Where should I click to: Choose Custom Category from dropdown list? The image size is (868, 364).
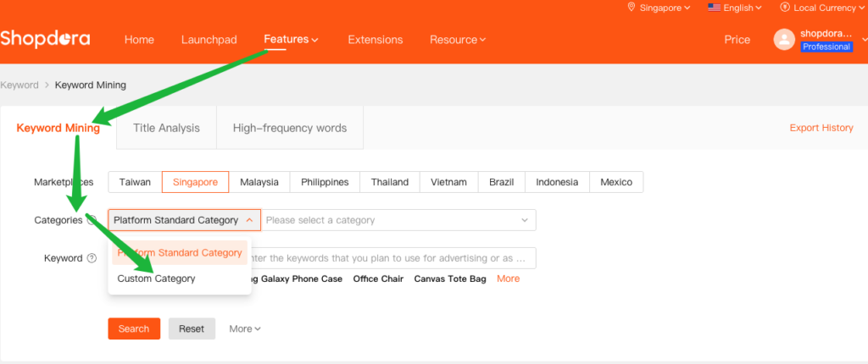point(156,279)
